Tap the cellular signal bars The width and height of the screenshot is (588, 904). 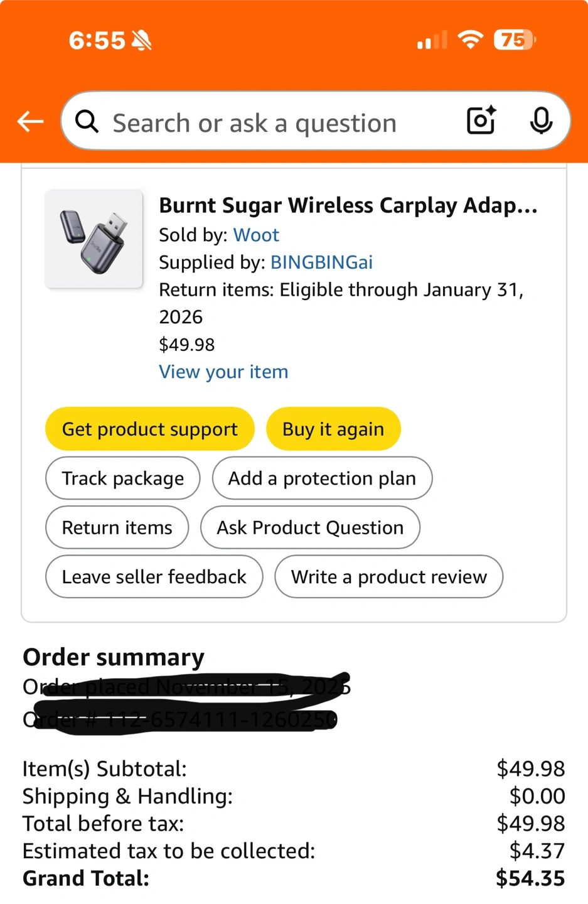pyautogui.click(x=432, y=41)
